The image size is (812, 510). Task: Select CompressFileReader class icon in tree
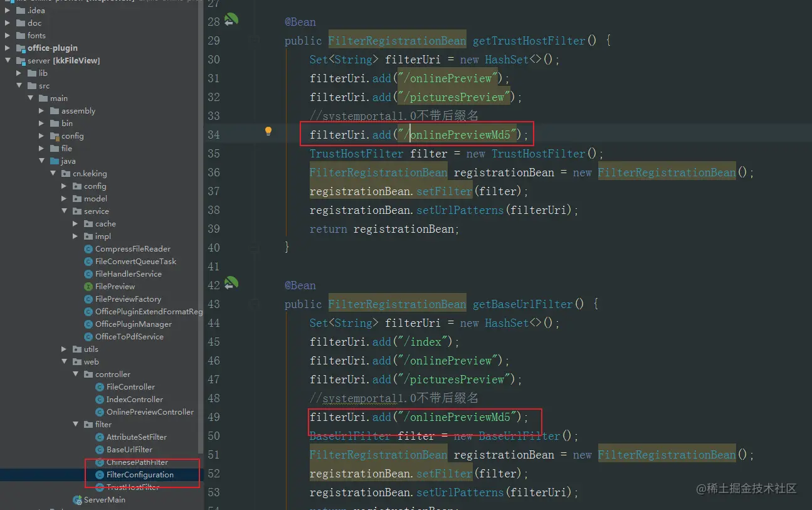click(x=88, y=249)
